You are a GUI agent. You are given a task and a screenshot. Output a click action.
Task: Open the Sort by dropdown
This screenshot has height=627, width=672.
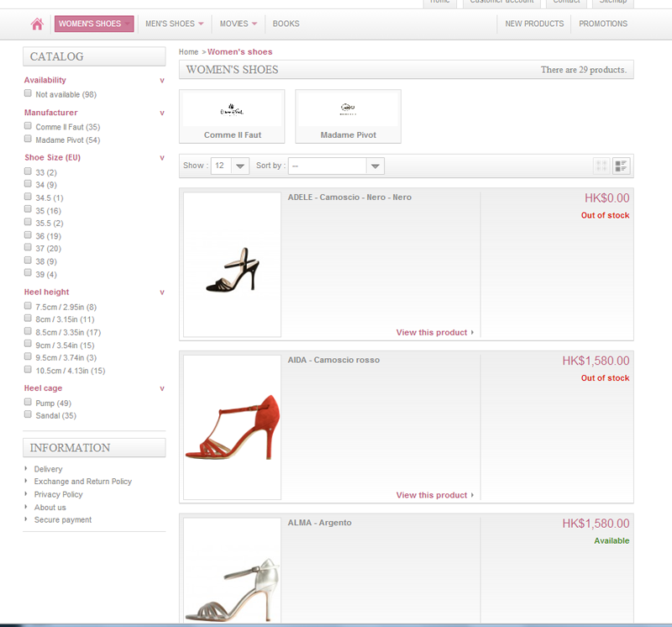(x=336, y=166)
